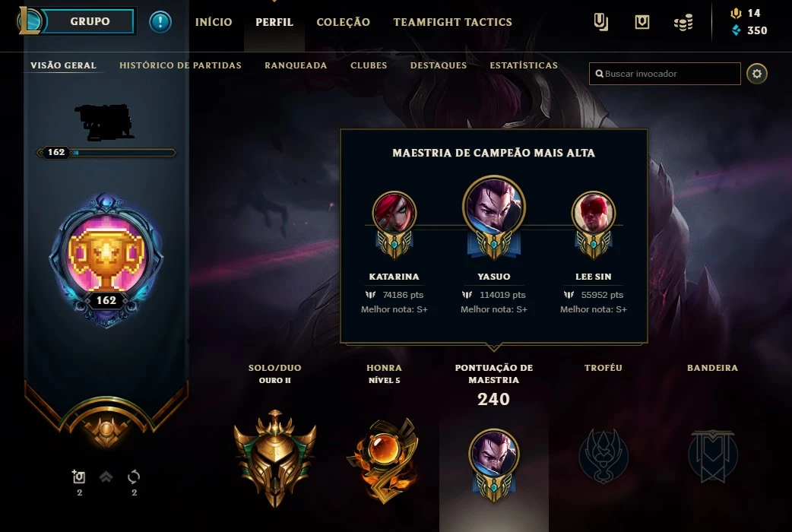Viewport: 792px width, 532px height.
Task: Click the Buscar invocador search field
Action: coord(665,74)
